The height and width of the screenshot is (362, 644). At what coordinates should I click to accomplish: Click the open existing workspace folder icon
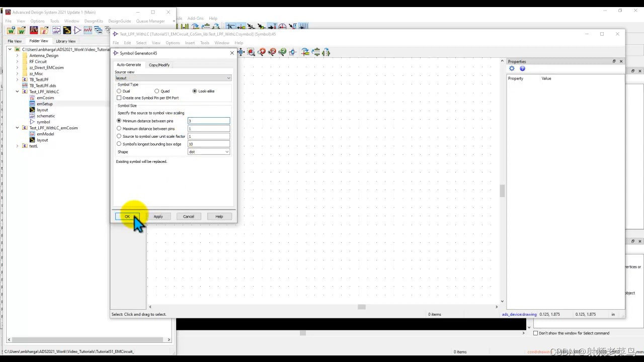pyautogui.click(x=21, y=30)
